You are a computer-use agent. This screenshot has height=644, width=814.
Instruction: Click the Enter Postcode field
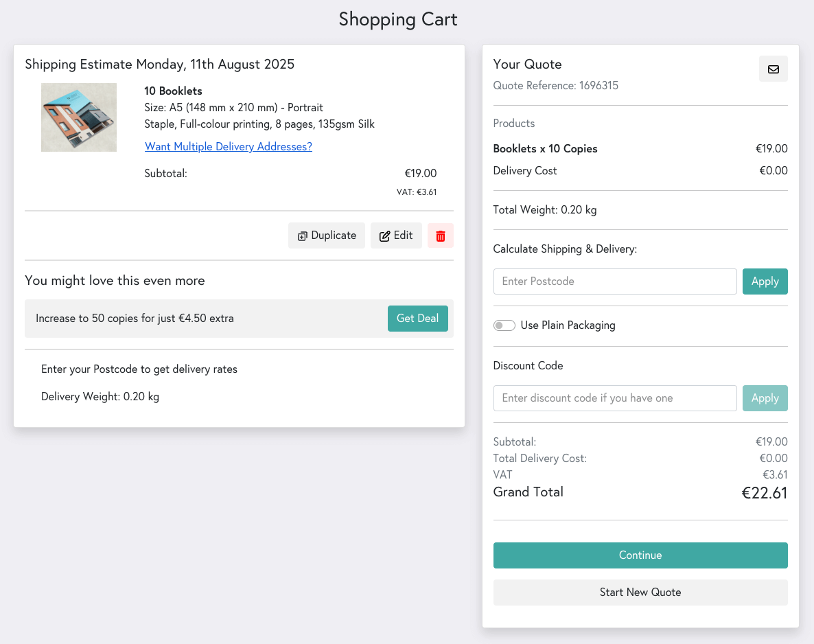tap(615, 281)
